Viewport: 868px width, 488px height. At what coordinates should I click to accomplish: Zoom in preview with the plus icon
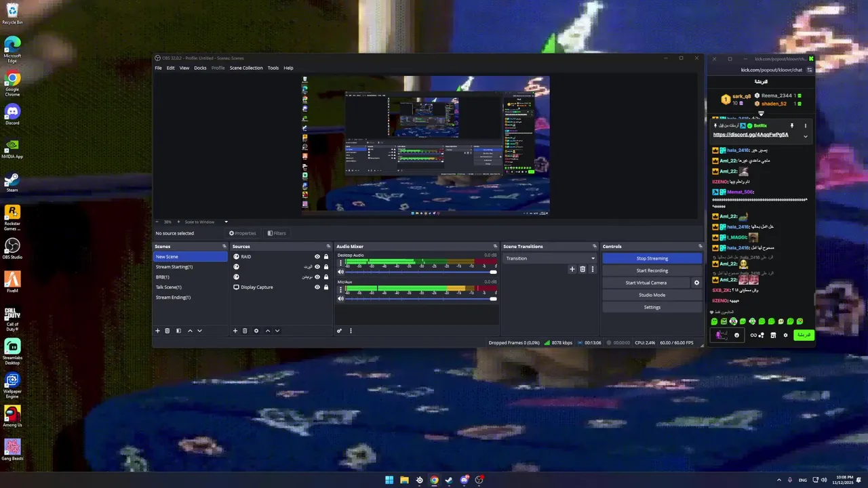(178, 222)
